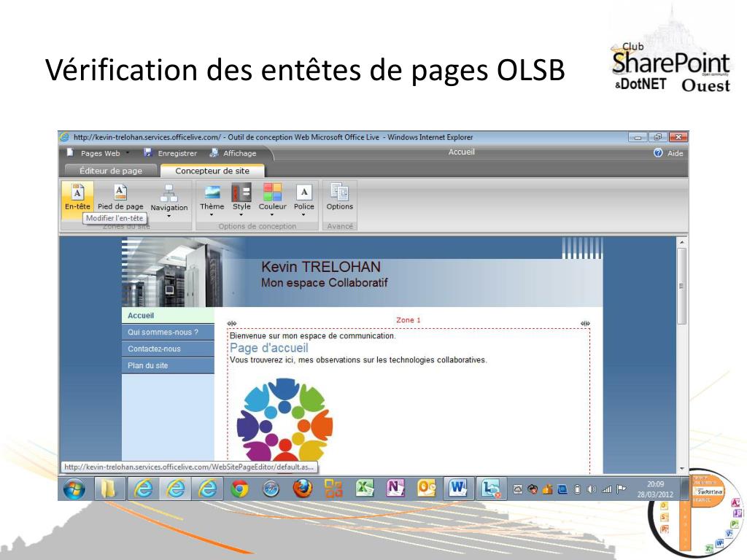747x560 pixels.
Task: Open the Pied de page footer tool
Action: pyautogui.click(x=120, y=197)
